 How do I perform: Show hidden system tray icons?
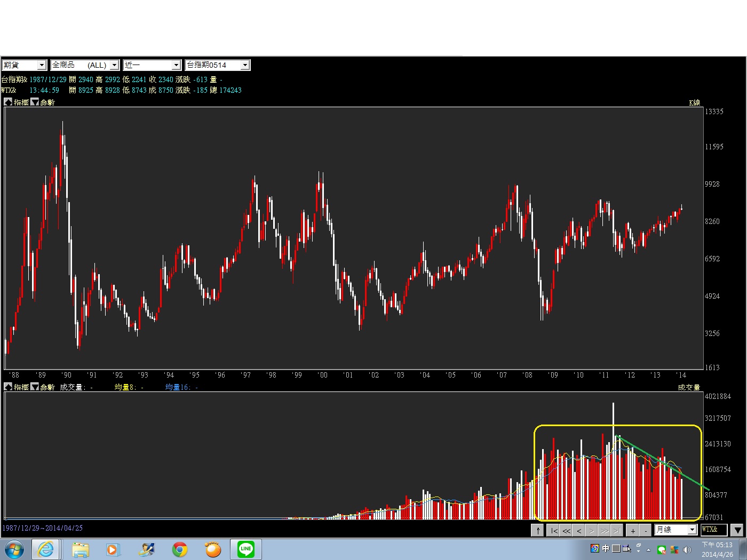click(649, 549)
